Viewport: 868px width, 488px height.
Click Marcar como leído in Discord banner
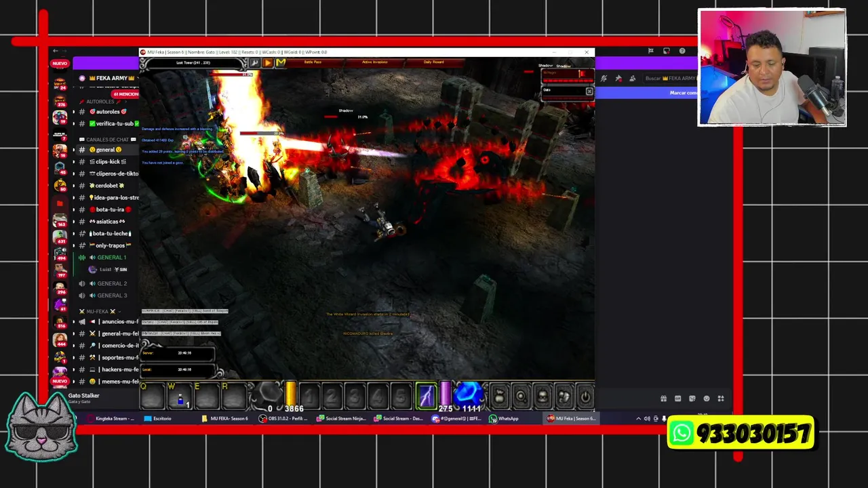pyautogui.click(x=683, y=93)
